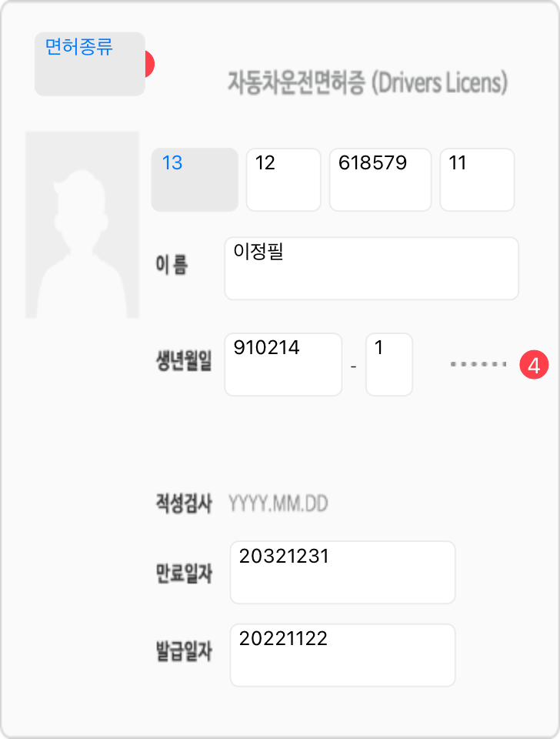Click the 자동차운전면허증 (Drivers Licens) title
The image size is (560, 739).
368,82
